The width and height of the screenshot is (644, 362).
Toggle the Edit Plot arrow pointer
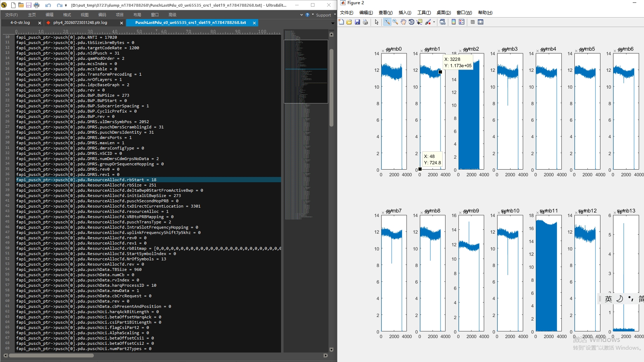tap(377, 22)
